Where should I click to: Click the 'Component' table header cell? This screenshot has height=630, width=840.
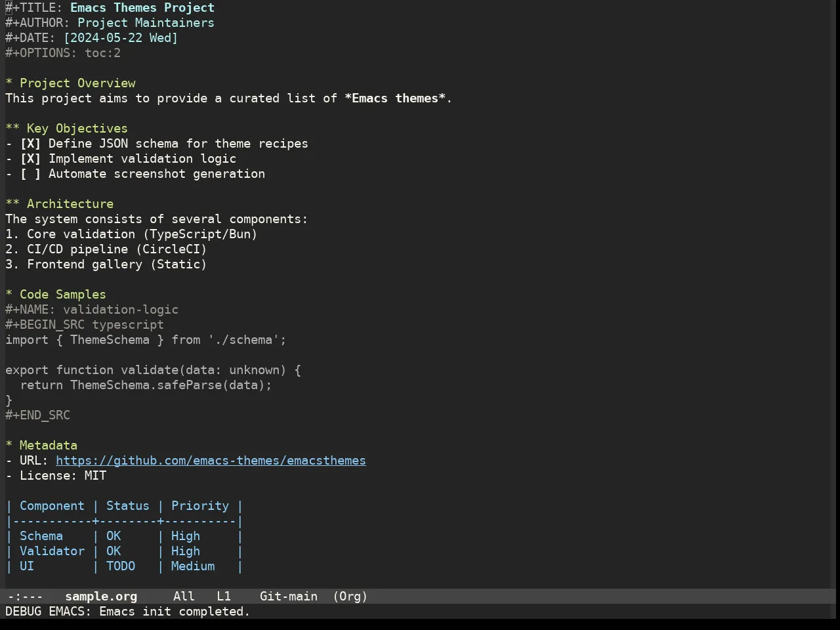[52, 506]
